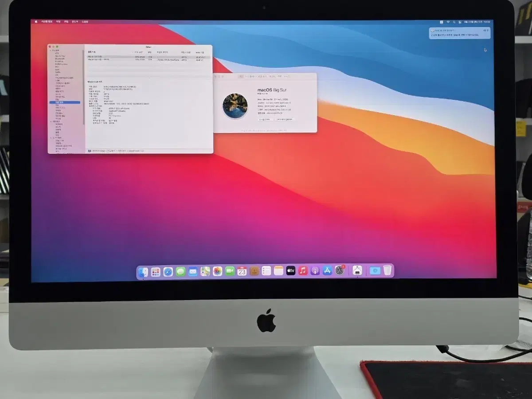532x399 pixels.
Task: Open the Apple TV app from the Dock
Action: [x=290, y=271]
